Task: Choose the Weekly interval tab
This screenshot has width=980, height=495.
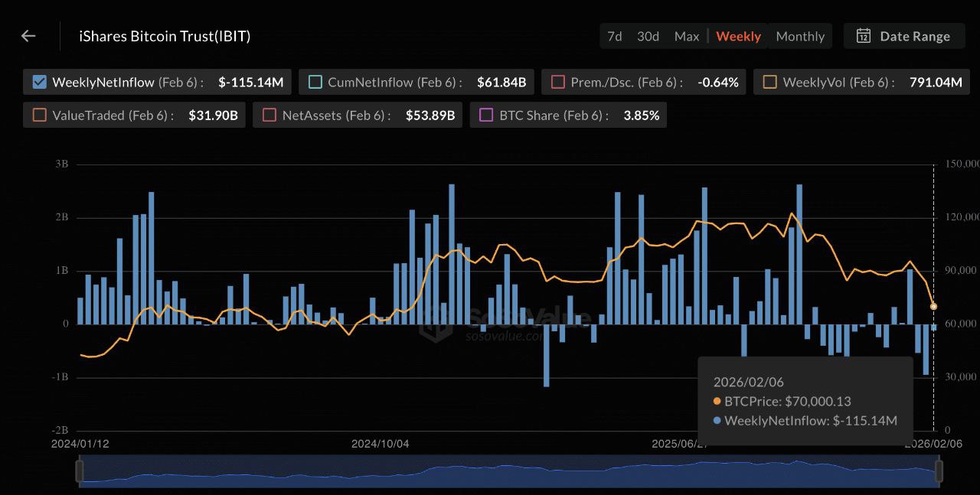Action: (738, 36)
